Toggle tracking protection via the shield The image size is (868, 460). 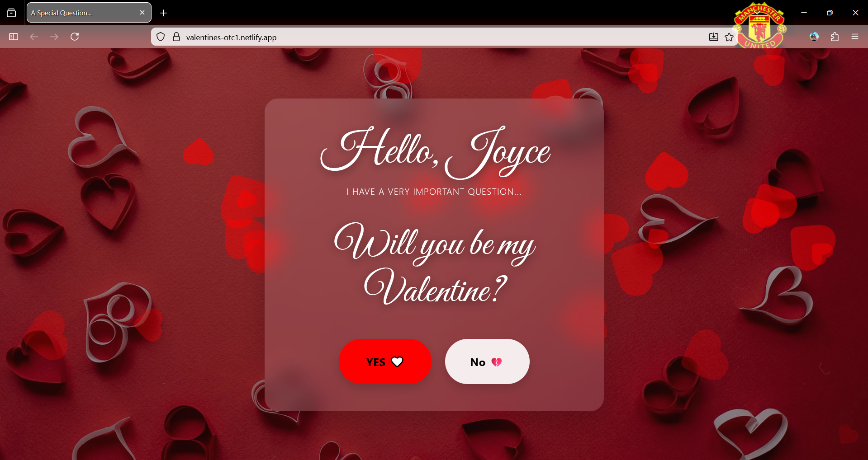(161, 37)
